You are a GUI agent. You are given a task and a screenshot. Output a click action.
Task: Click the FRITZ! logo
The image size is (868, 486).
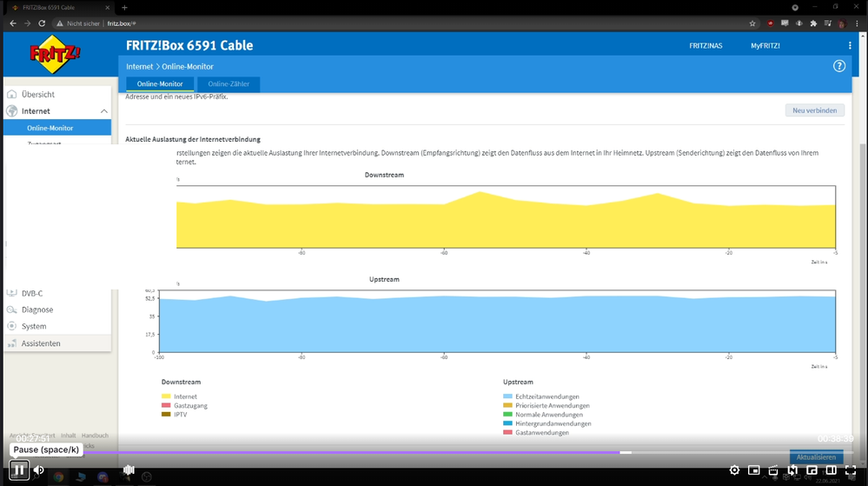pyautogui.click(x=54, y=54)
